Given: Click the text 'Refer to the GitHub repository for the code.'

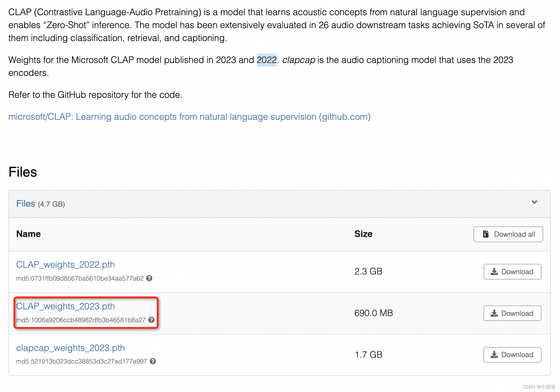Looking at the screenshot, I should point(95,95).
